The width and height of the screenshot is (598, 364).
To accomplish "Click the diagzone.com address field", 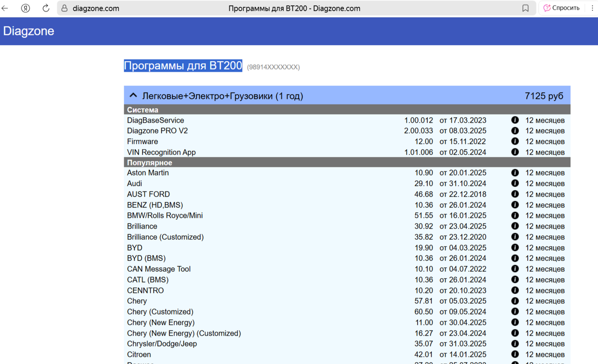I will (96, 8).
